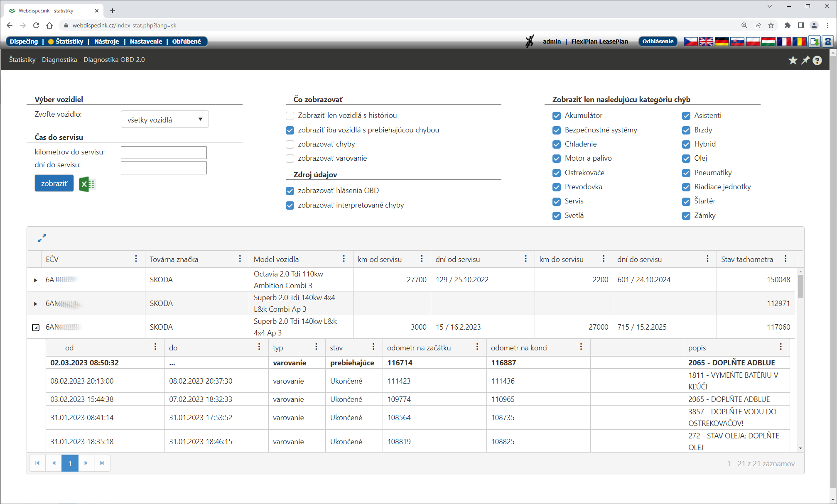Export results to Excel file
Screen dimensions: 837x504
click(x=87, y=184)
